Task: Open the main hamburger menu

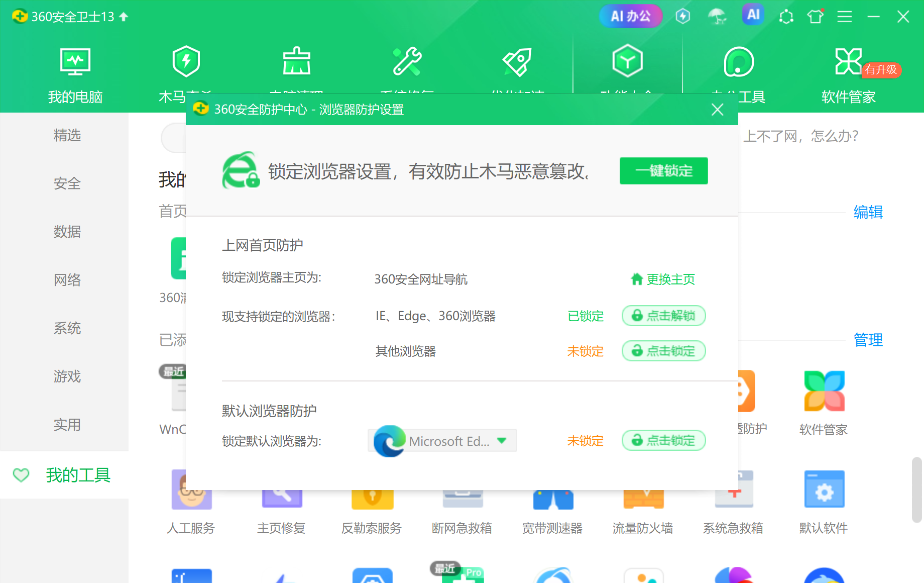Action: 845,17
